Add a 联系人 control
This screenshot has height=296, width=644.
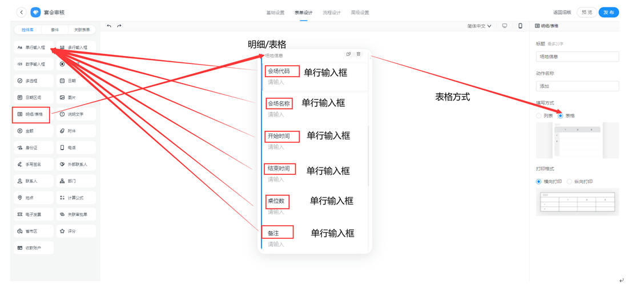click(34, 181)
